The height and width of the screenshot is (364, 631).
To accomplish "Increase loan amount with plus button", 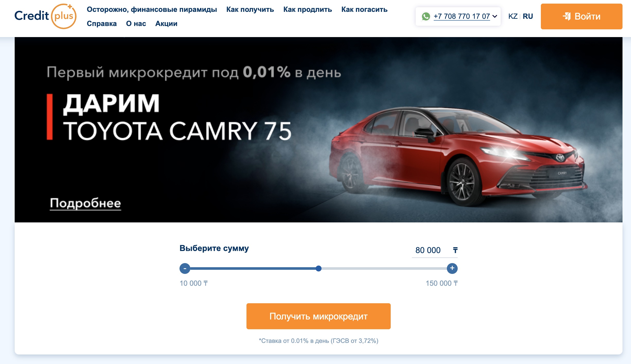I will pos(452,268).
